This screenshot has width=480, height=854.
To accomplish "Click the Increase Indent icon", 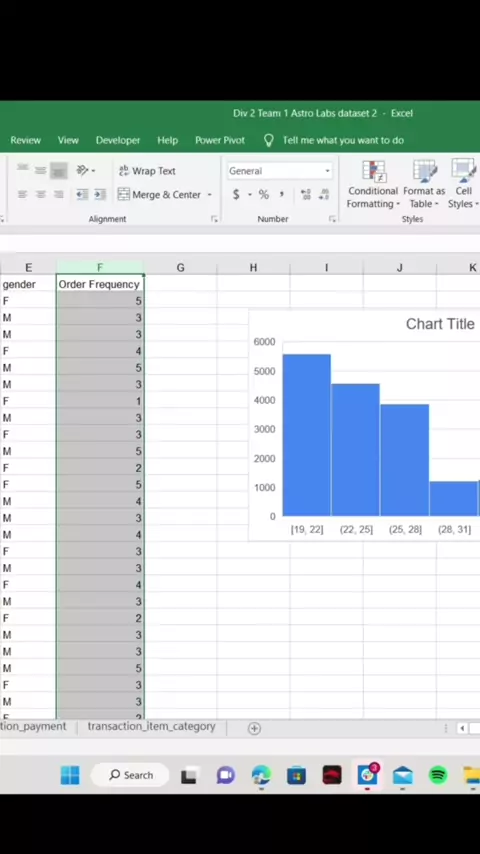I will coord(100,194).
